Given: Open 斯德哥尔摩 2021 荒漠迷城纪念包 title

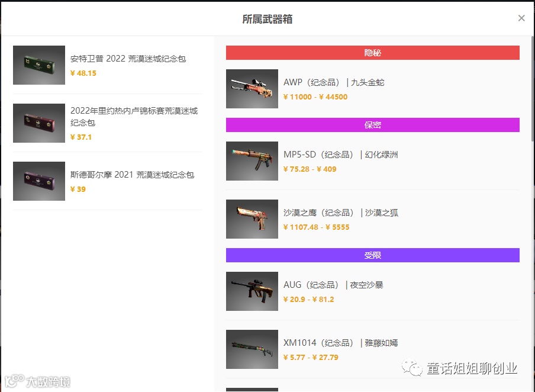Looking at the screenshot, I should (x=132, y=175).
